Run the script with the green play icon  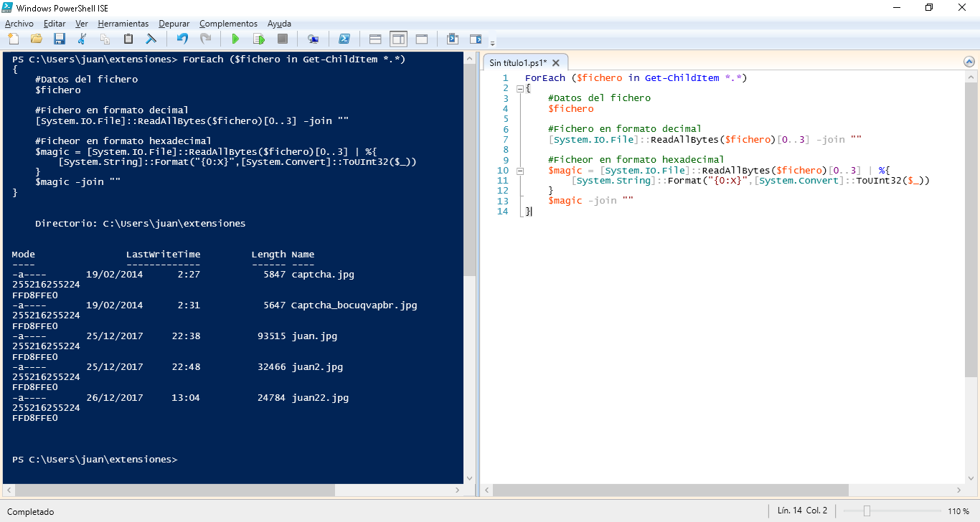(x=235, y=39)
